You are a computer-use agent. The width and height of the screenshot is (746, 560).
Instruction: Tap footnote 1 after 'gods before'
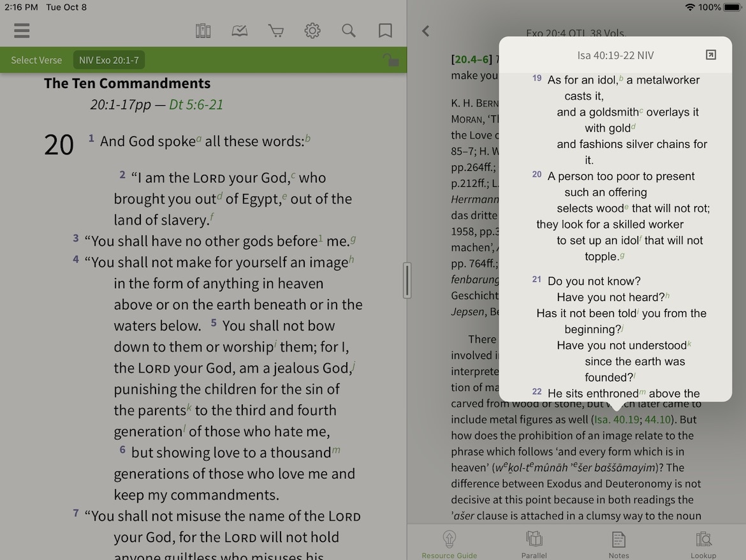(x=320, y=239)
